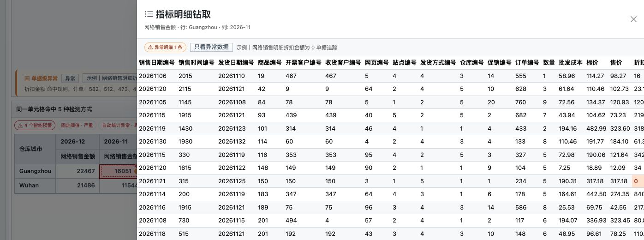Select the 442.50 list price cell

point(596,194)
